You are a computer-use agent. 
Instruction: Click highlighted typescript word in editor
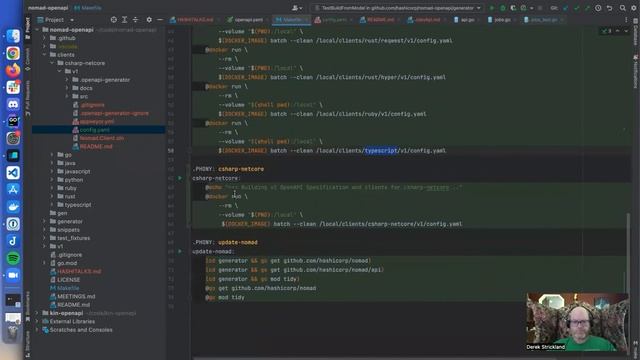(x=380, y=151)
